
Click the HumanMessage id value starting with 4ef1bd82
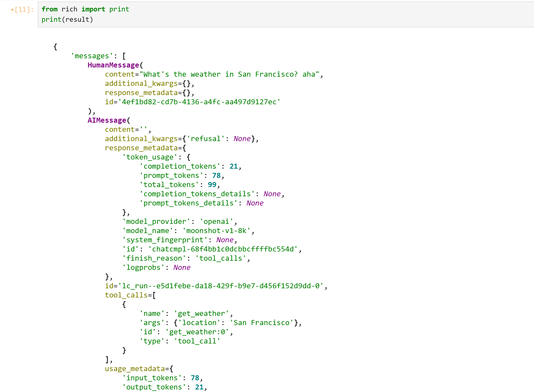coord(199,102)
